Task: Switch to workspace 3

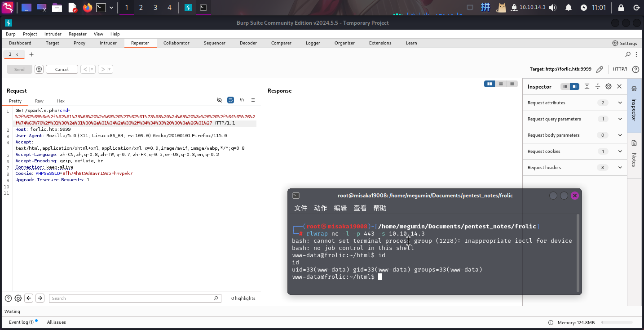Action: pos(155,8)
